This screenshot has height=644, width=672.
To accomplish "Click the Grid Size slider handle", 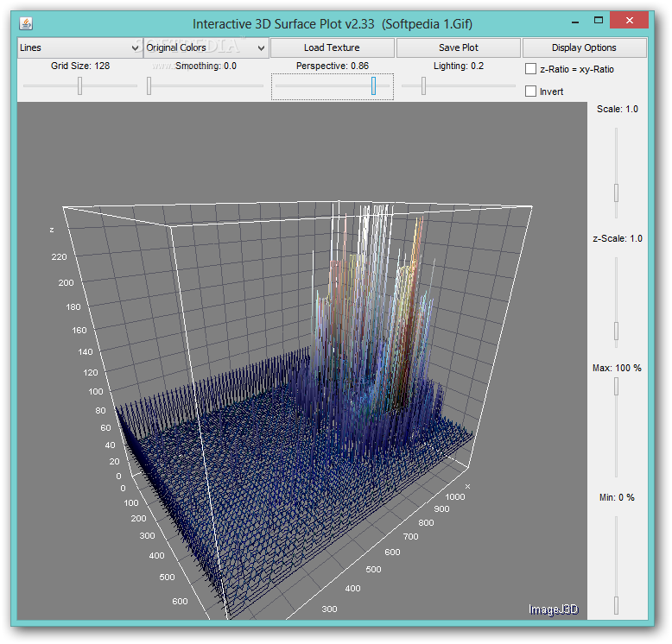I will coord(79,85).
